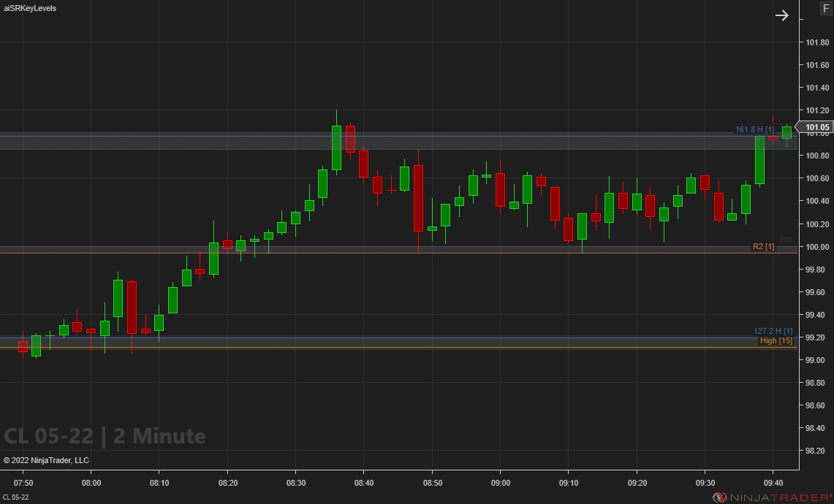Click the 09:40 time axis label
Screen dimensions: 834x504
(773, 483)
